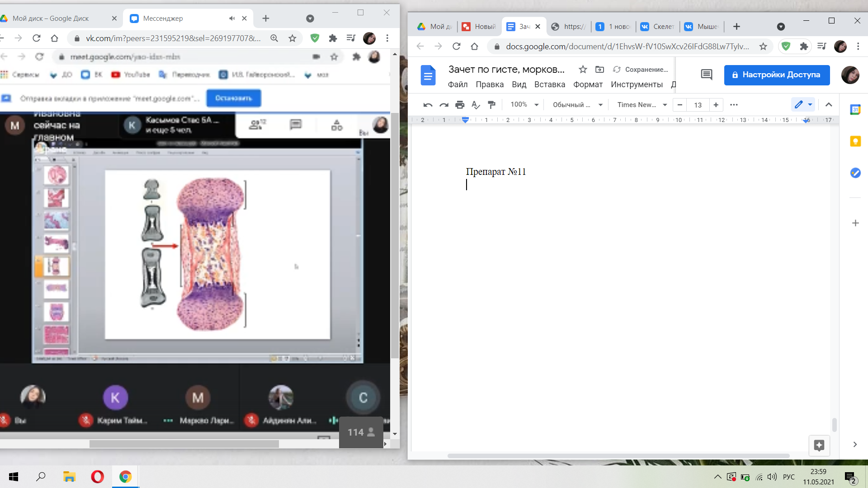Image resolution: width=868 pixels, height=488 pixels.
Task: Open the Вид menu
Action: [x=519, y=84]
